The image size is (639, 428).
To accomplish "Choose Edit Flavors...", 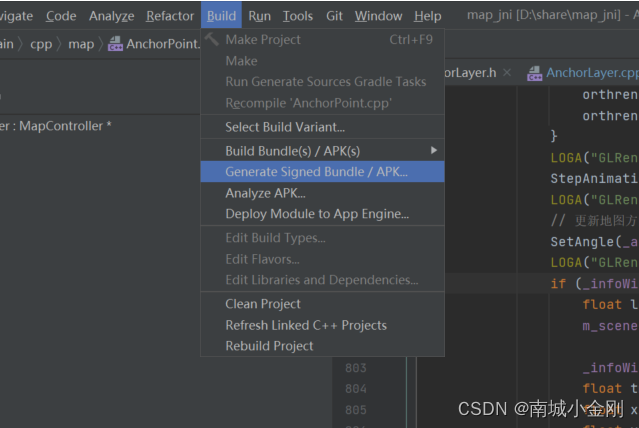I will click(322, 259).
